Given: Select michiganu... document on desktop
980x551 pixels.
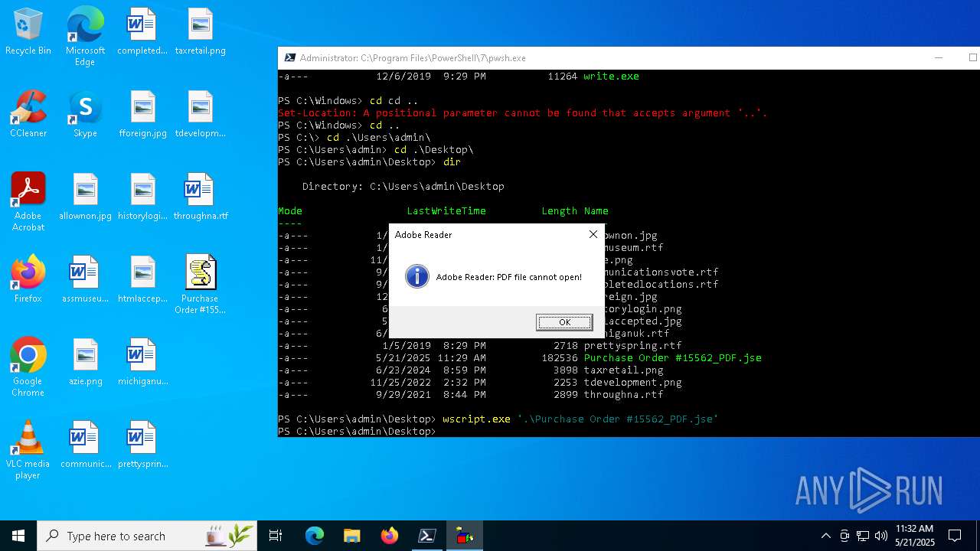Looking at the screenshot, I should [x=142, y=363].
